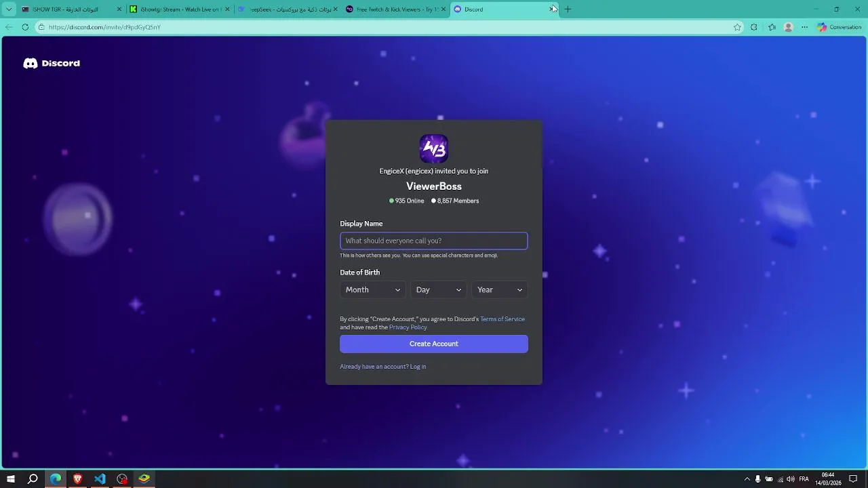Select the Discord tab

pos(503,9)
